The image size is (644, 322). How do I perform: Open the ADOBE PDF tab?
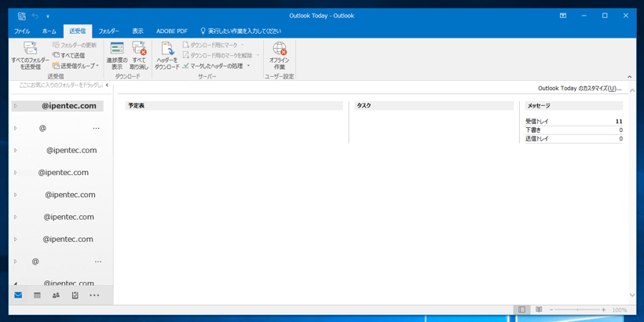pos(172,31)
